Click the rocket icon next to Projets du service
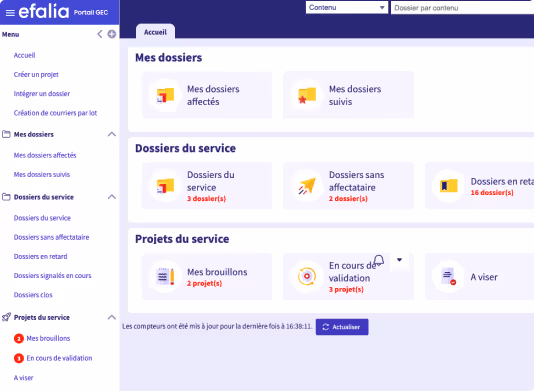The width and height of the screenshot is (534, 391). point(6,317)
